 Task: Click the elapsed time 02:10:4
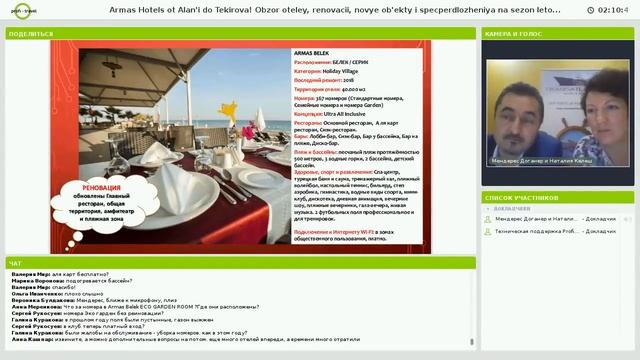[613, 10]
